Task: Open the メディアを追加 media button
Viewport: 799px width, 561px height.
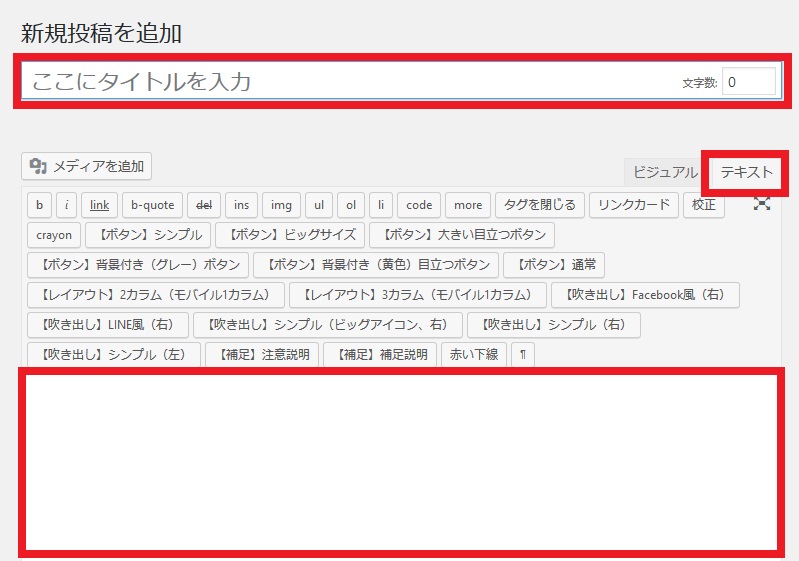Action: (87, 166)
